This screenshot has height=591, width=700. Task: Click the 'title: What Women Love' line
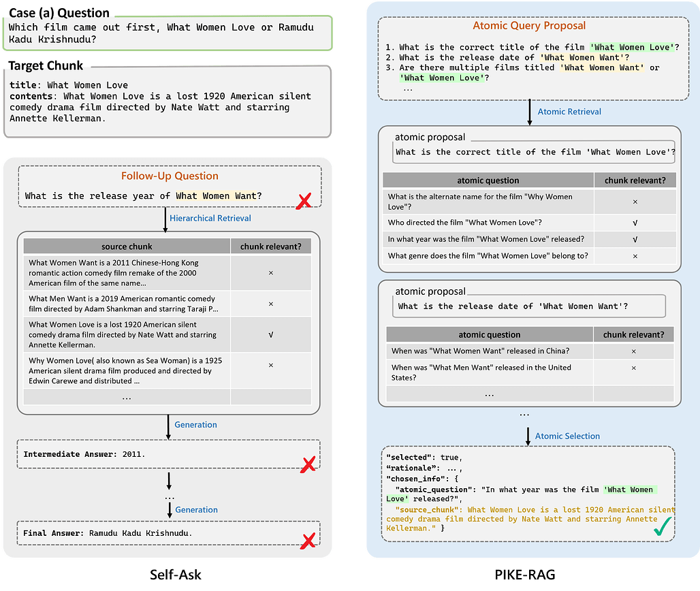[69, 85]
